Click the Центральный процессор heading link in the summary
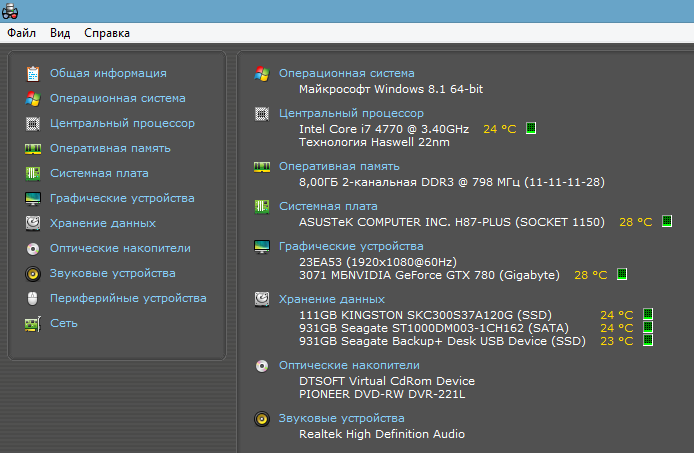Screen dimensions: 694x453 click(x=337, y=113)
